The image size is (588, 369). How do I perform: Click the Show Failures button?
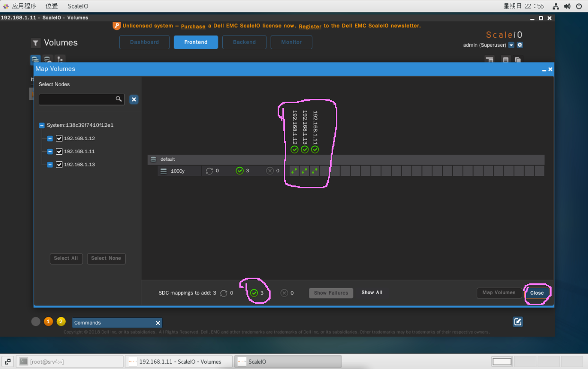point(331,293)
